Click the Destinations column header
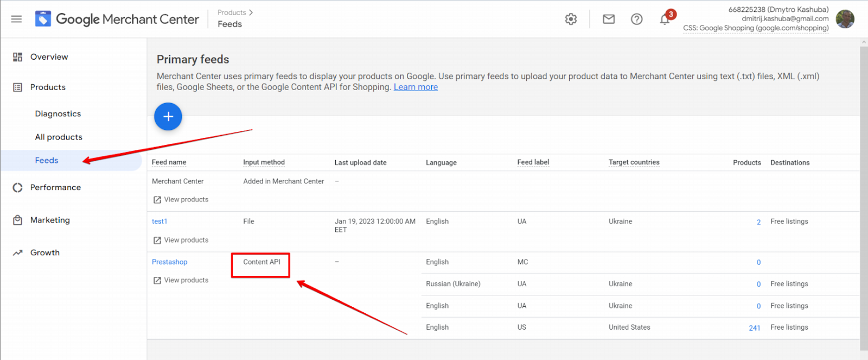 click(790, 162)
